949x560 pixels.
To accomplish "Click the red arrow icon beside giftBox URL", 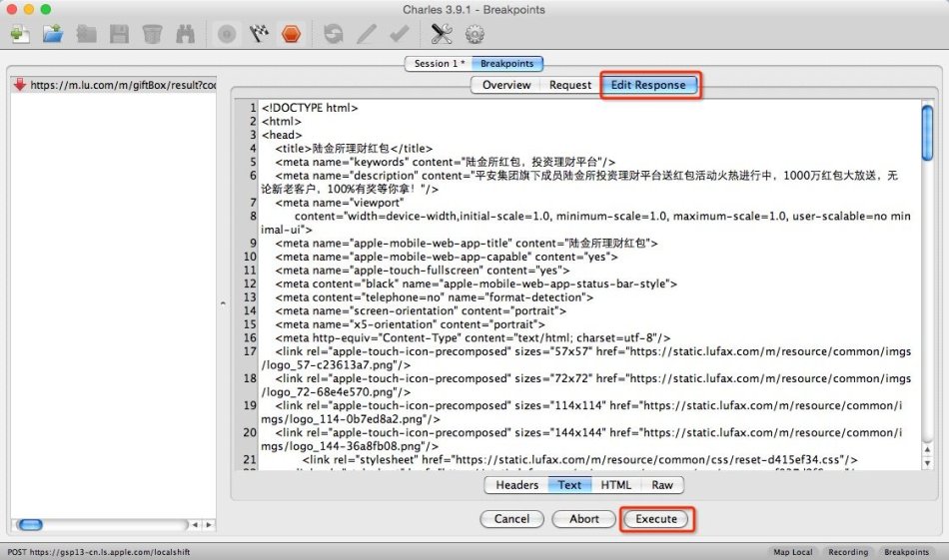I will click(x=19, y=84).
